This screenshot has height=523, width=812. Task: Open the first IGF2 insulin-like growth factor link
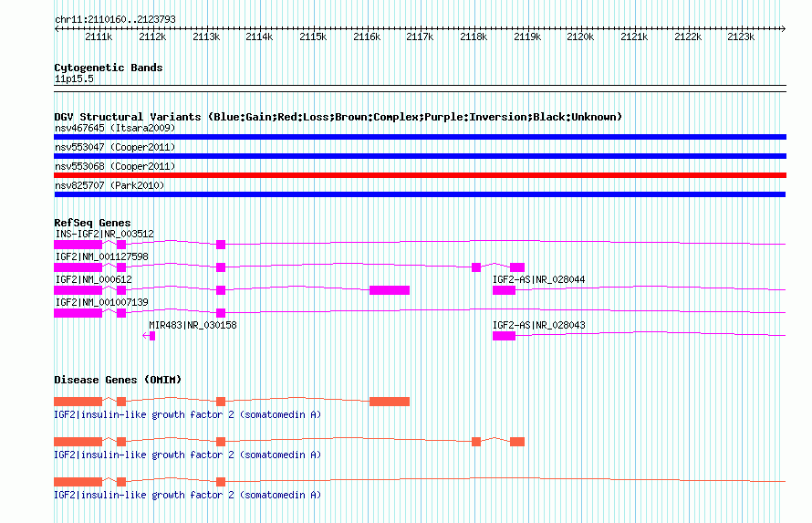click(187, 414)
